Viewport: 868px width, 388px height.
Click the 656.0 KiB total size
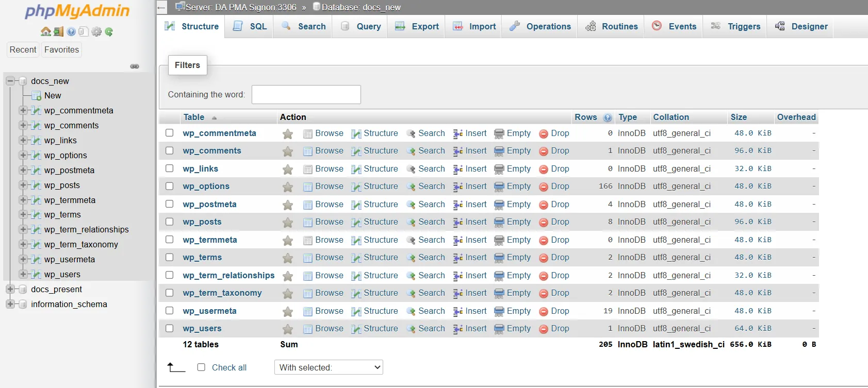750,344
